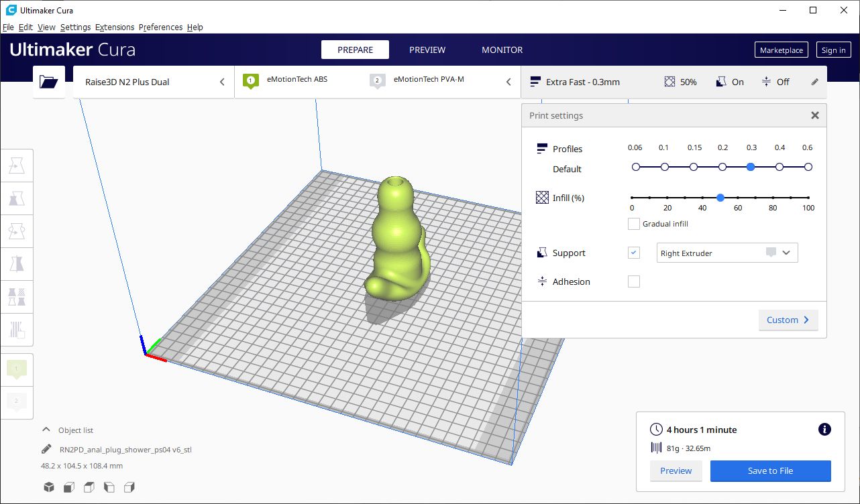Expand the Raise3D N2 Plus Dual printer selector
Screen dimensions: 860x504
coord(154,82)
